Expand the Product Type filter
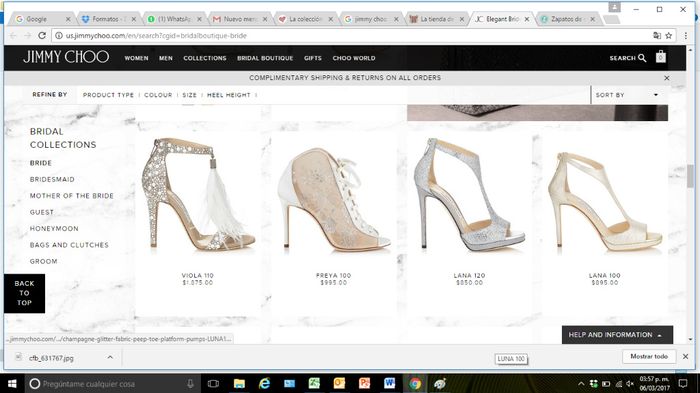This screenshot has width=700, height=393. coord(108,95)
